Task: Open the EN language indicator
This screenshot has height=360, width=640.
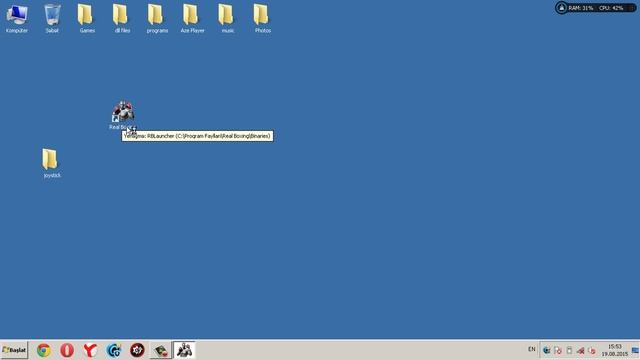Action: (531, 349)
